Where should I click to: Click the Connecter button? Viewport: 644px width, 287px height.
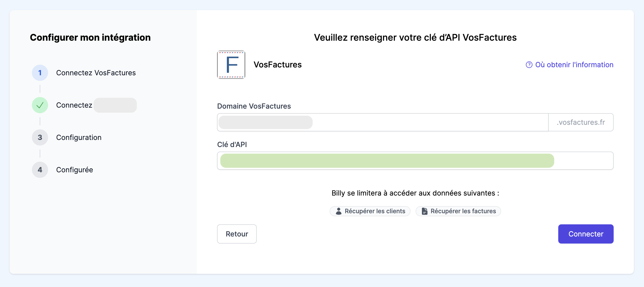pyautogui.click(x=586, y=234)
